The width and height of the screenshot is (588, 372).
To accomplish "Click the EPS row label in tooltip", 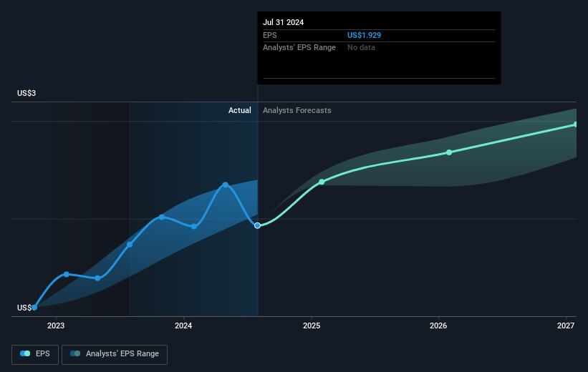I will click(269, 35).
